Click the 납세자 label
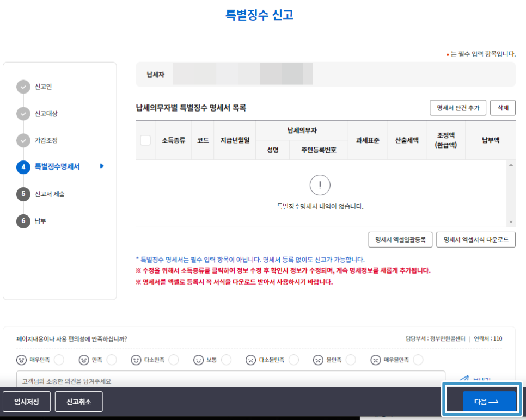Viewport: 526px width, 420px height. click(x=155, y=75)
